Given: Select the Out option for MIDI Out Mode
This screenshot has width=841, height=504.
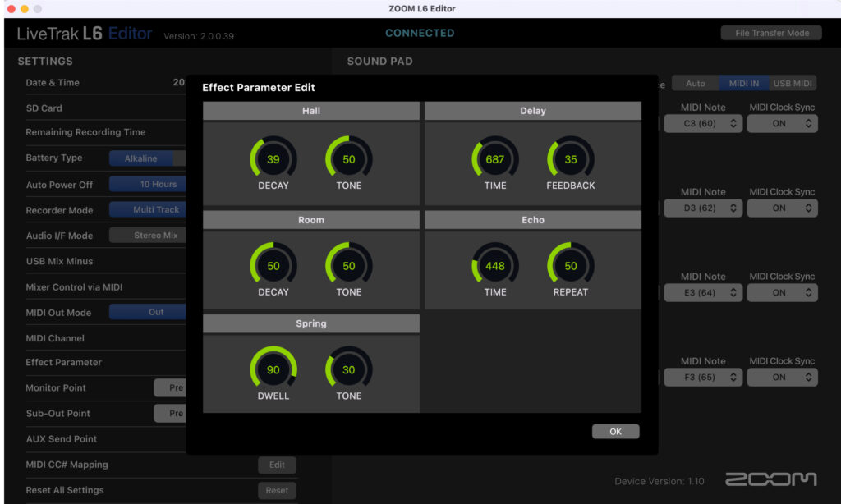Looking at the screenshot, I should pos(148,312).
